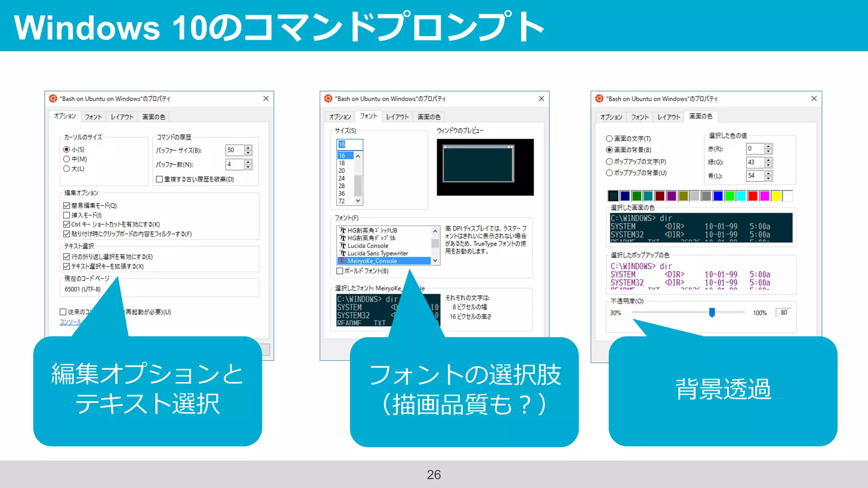Select the ポップアップの背景(U) radio button
This screenshot has height=488, width=868.
coord(609,173)
